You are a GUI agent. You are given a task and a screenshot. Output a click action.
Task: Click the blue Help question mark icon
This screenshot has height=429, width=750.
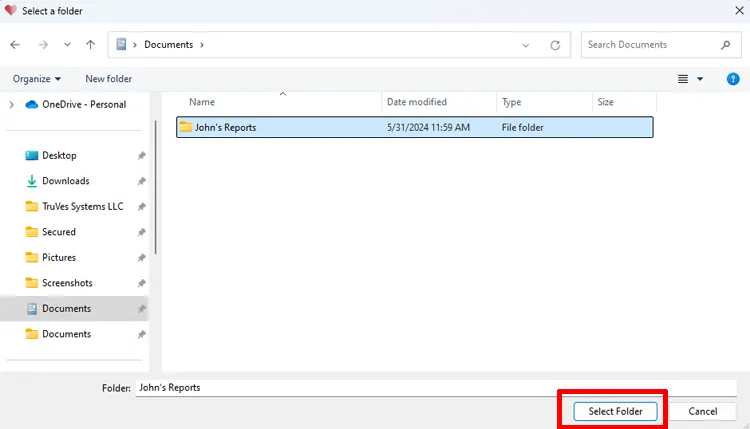pyautogui.click(x=733, y=79)
